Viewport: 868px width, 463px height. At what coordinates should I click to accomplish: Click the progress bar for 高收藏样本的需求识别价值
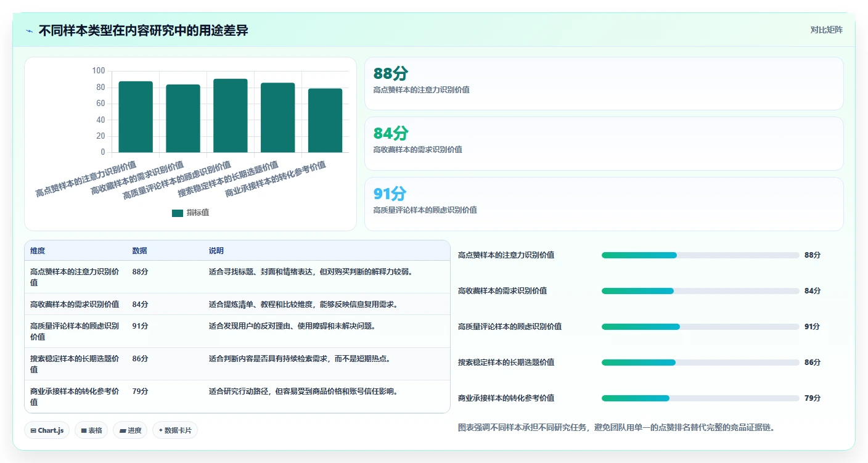click(700, 291)
